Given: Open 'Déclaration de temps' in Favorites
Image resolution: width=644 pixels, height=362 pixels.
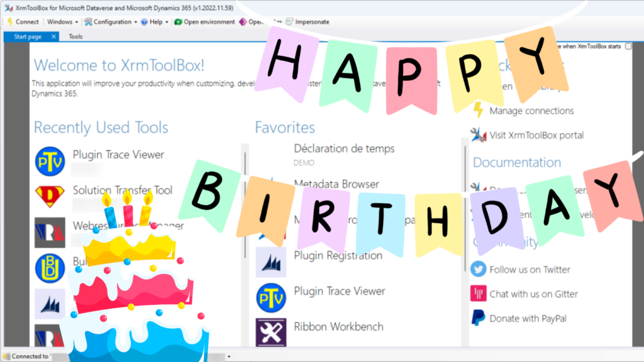Looking at the screenshot, I should (344, 148).
